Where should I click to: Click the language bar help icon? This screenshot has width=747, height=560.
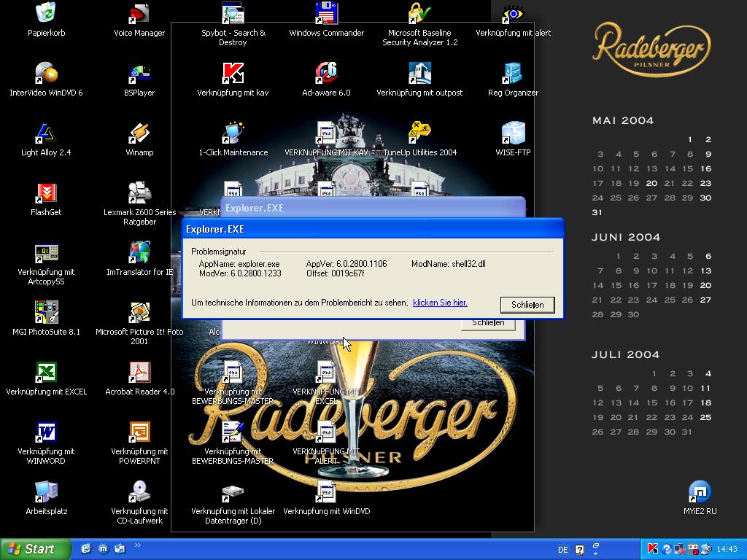pyautogui.click(x=579, y=550)
